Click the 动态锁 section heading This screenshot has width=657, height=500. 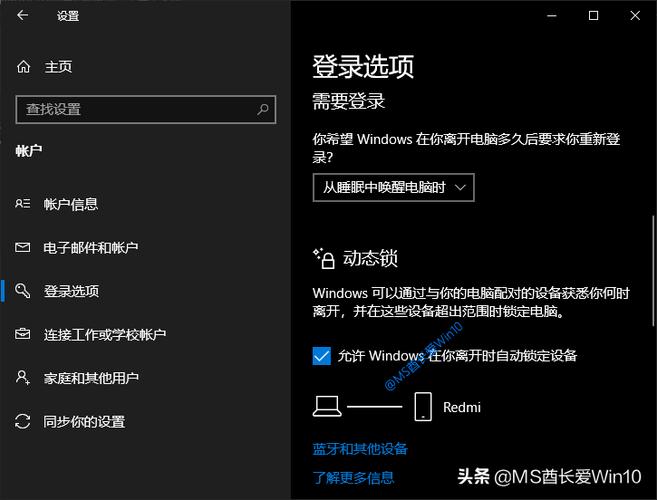[x=370, y=258]
